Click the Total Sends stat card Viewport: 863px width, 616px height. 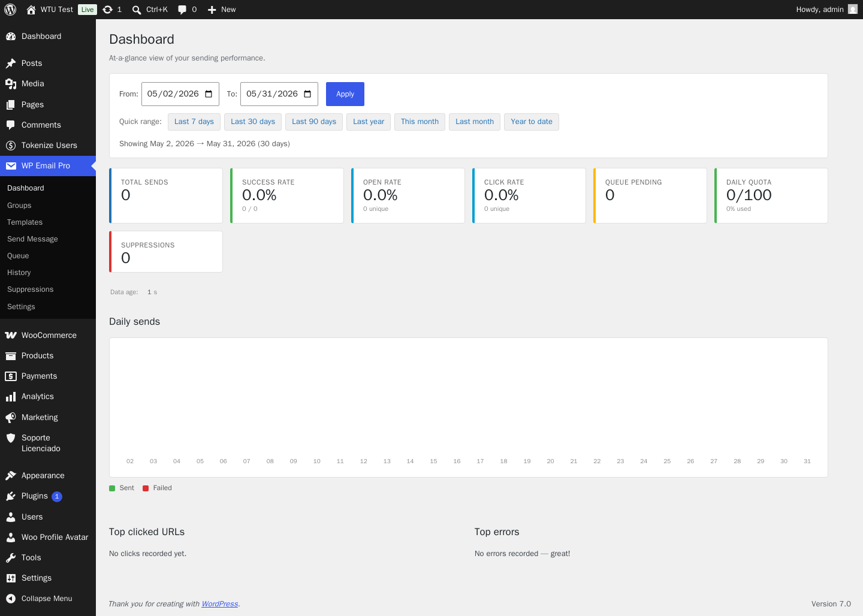[166, 195]
